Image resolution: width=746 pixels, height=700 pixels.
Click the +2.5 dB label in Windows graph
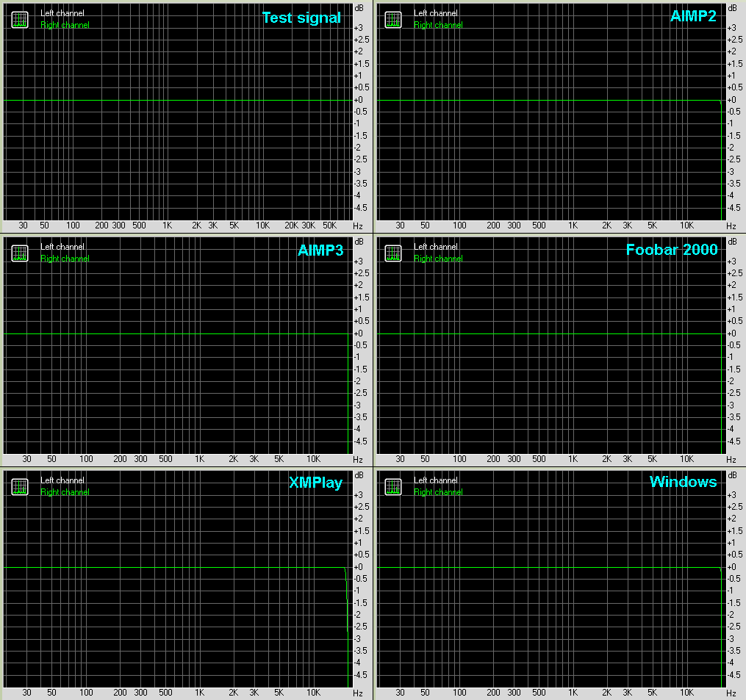point(734,507)
